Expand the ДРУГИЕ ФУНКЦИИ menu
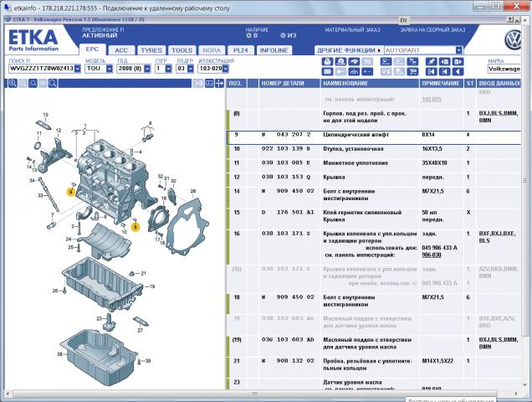The width and height of the screenshot is (532, 402). pos(349,50)
